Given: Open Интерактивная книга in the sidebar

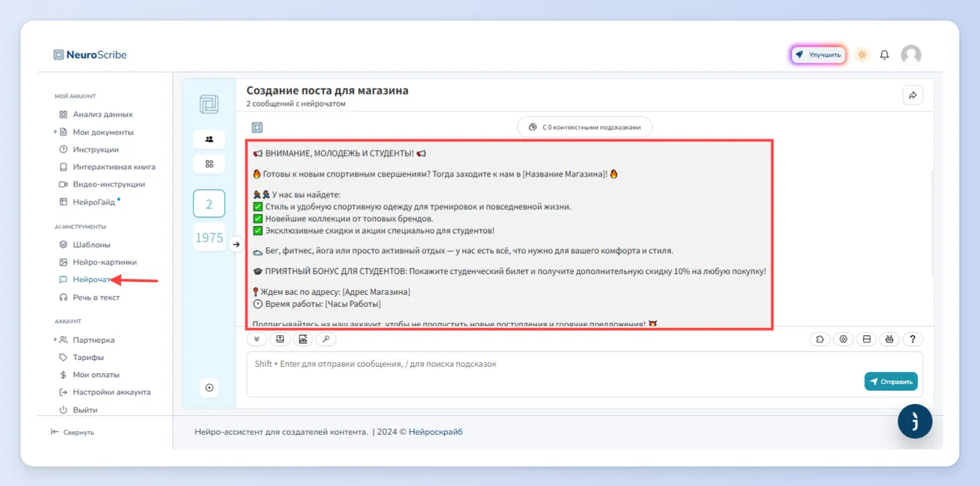Looking at the screenshot, I should point(107,167).
